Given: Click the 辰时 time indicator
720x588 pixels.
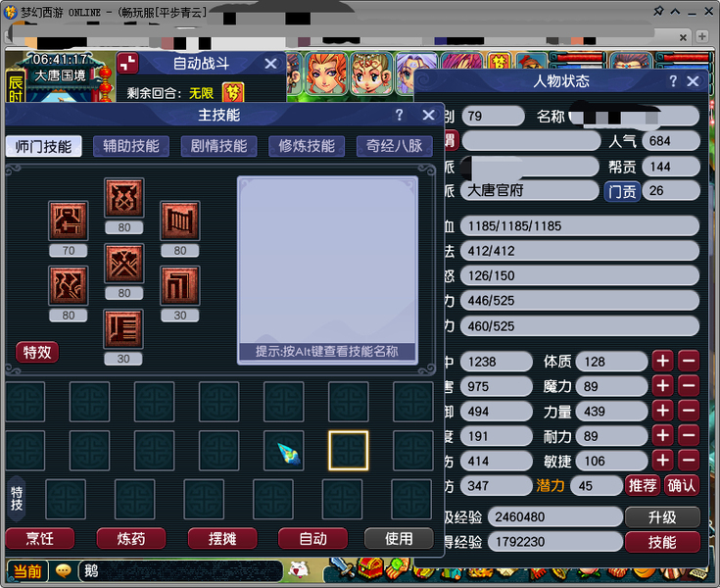Looking at the screenshot, I should [x=16, y=87].
